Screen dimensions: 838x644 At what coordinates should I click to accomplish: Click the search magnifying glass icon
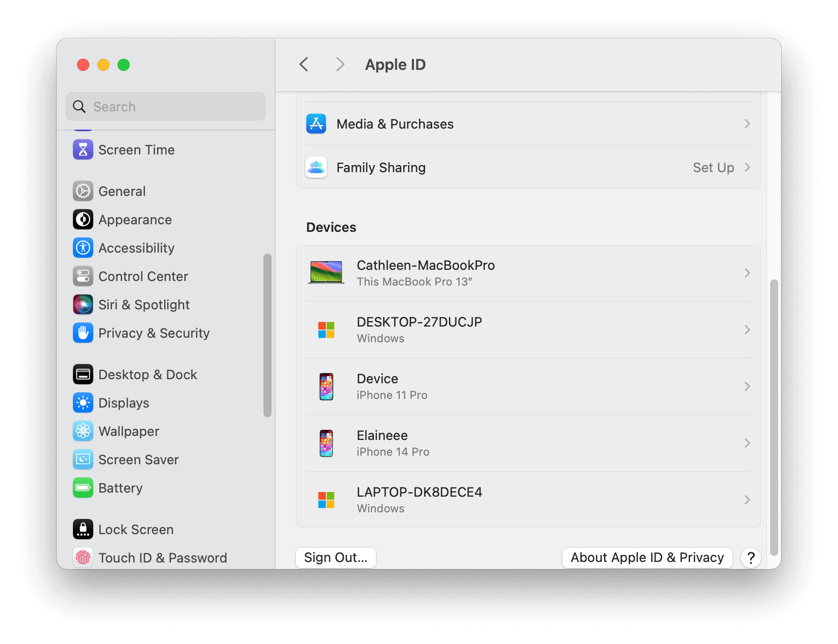[x=80, y=107]
